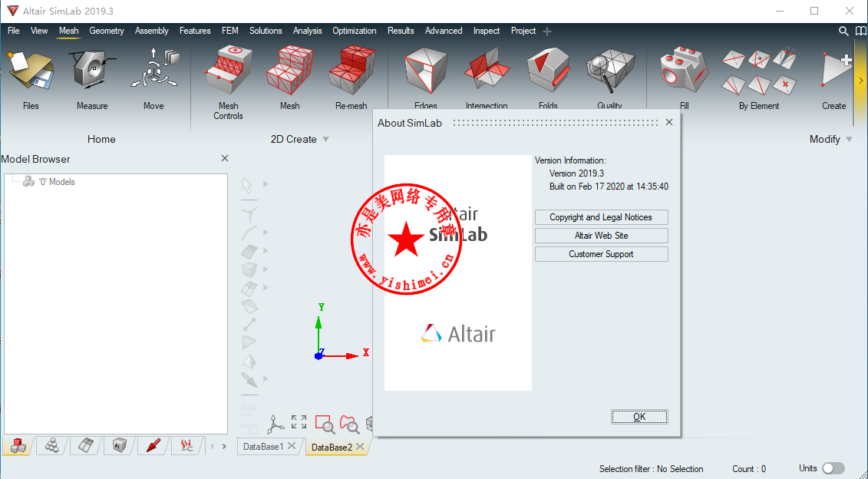This screenshot has height=479, width=868.
Task: Close the About SimLab dialog
Action: point(668,122)
